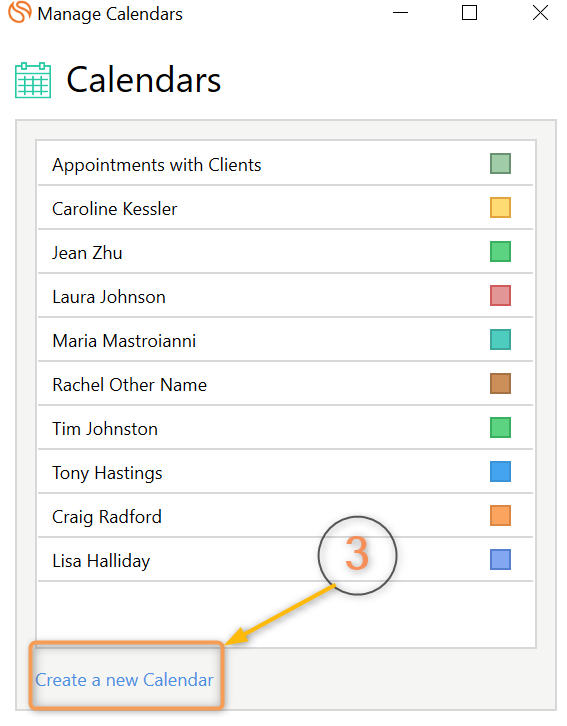Minimize the Manage Calendars window
567x726 pixels.
tap(400, 13)
